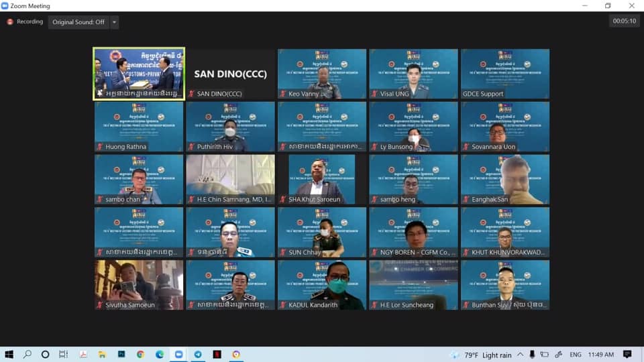Open the Task View button
The width and height of the screenshot is (644, 362).
pos(63,355)
